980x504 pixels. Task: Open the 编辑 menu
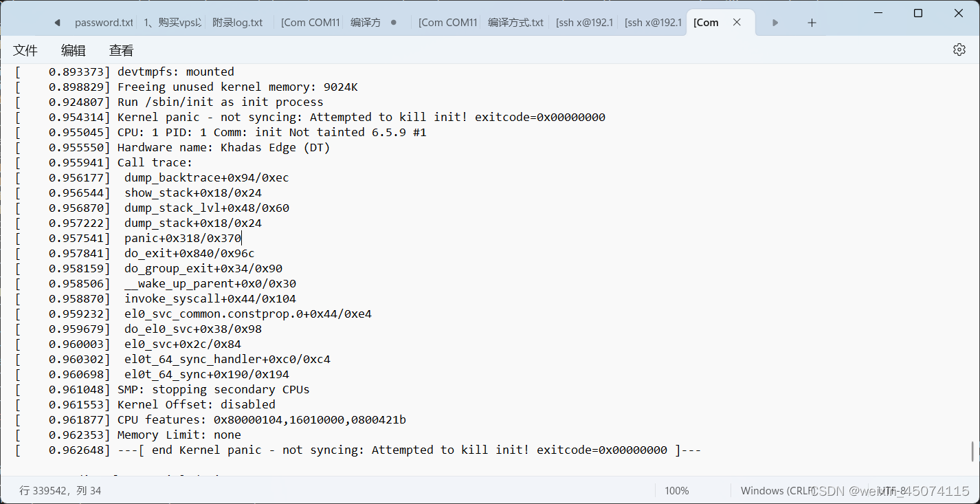(74, 50)
